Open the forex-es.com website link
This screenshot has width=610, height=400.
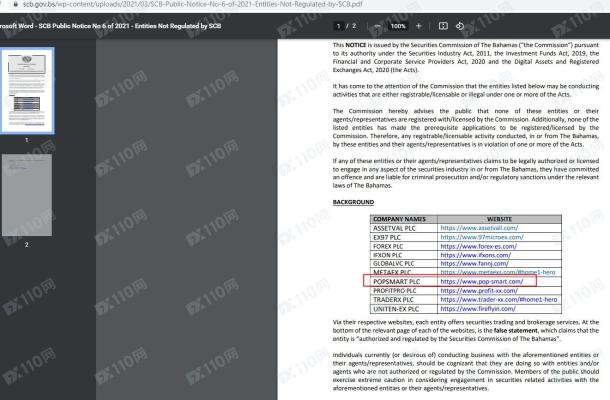[479, 246]
